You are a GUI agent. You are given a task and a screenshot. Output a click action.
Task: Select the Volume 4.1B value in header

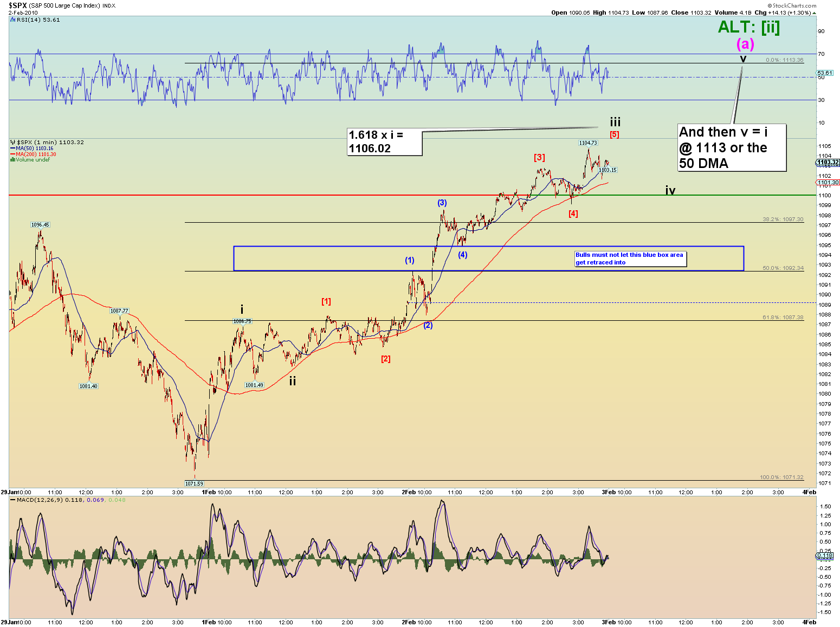pyautogui.click(x=733, y=12)
